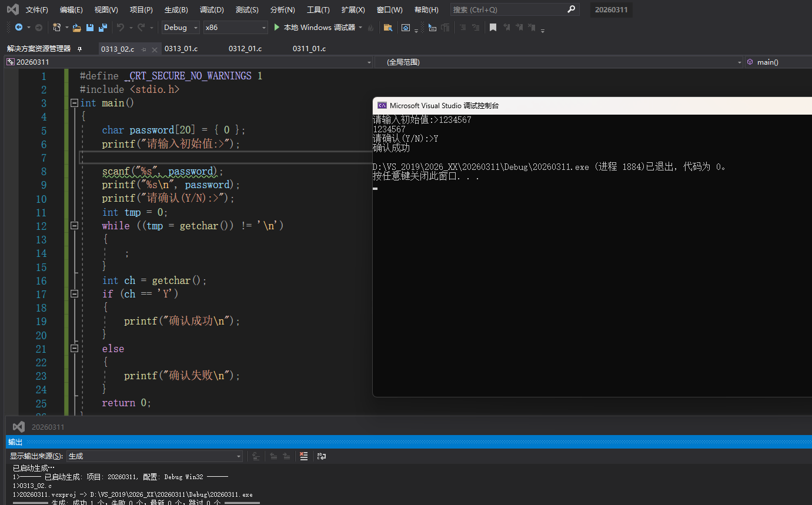Toggle the pin on 解决方案资源管理器 panel
The image size is (812, 505).
[80, 49]
